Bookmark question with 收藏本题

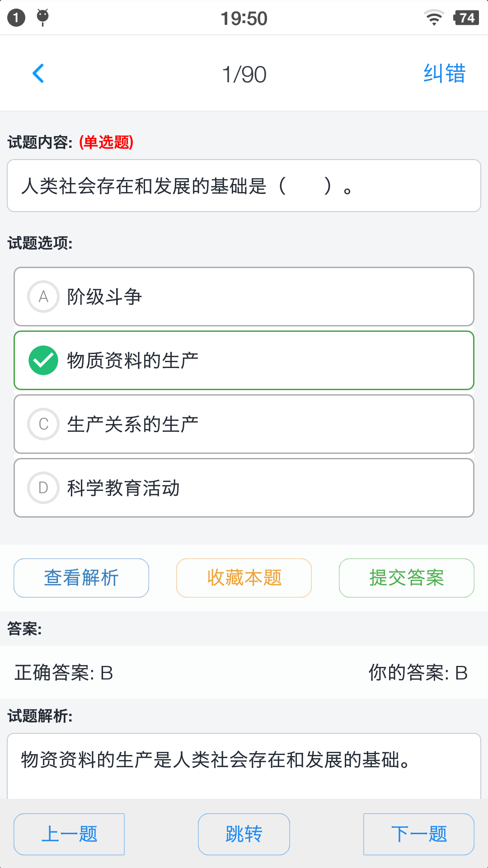pyautogui.click(x=244, y=578)
